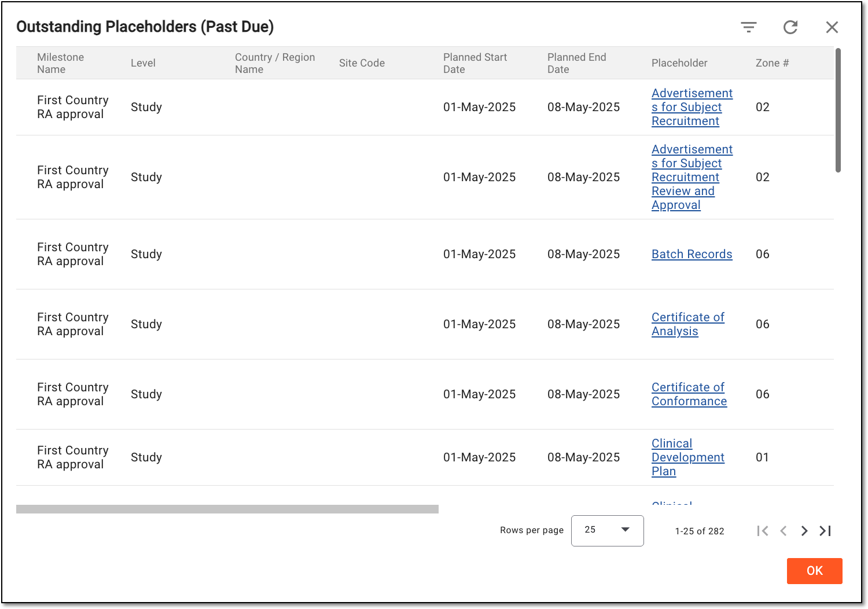This screenshot has width=868, height=609.
Task: Open the Clinical Development Plan link
Action: 688,457
